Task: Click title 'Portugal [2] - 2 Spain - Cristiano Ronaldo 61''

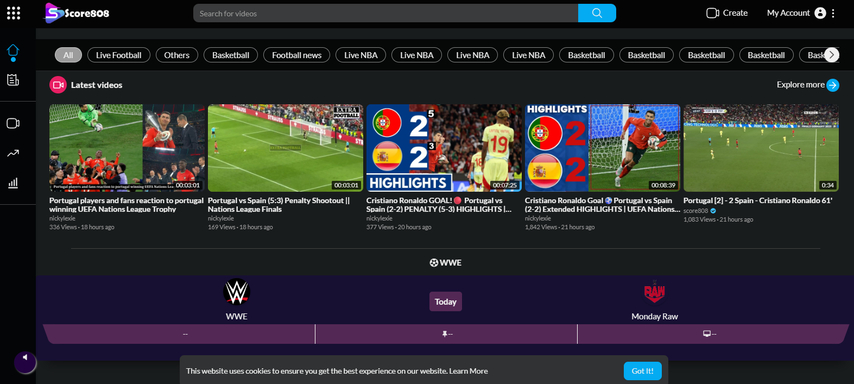Action: pos(758,200)
